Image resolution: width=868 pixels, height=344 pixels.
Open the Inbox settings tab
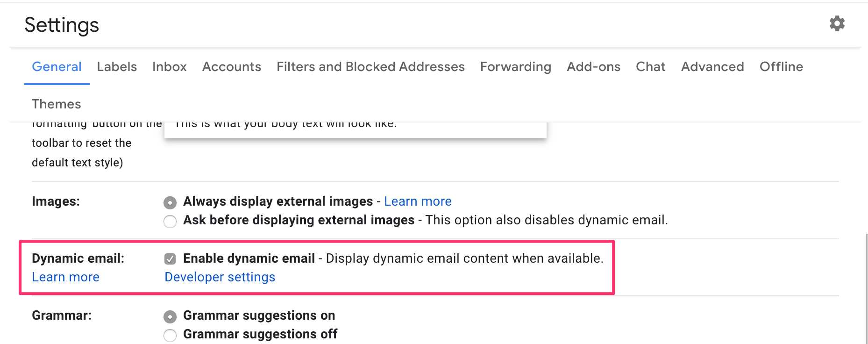point(169,67)
